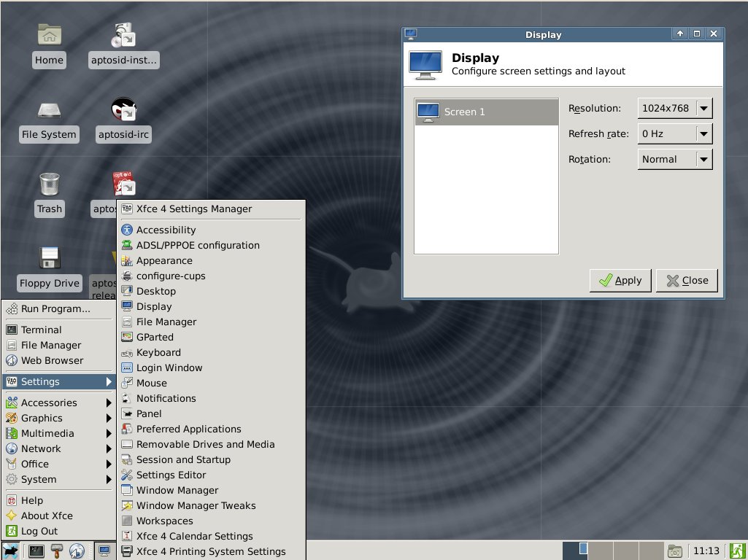748x560 pixels.
Task: Open Settings Editor
Action: (211, 475)
